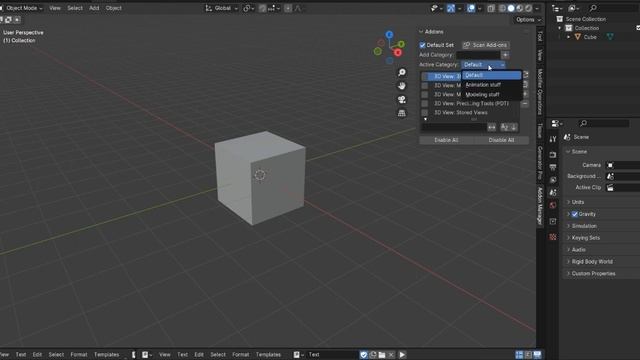
Task: Expand the Keying Sets panel
Action: pyautogui.click(x=585, y=238)
